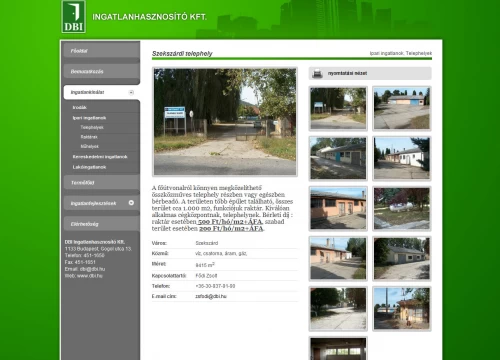This screenshot has width=500, height=360.
Task: Click the DBI logo in the header
Action: (x=74, y=17)
